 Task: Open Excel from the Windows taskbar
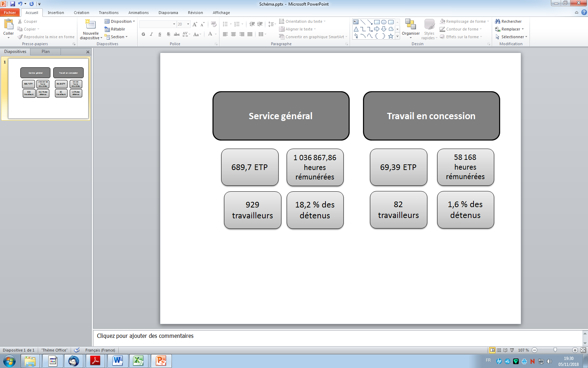[x=138, y=361]
